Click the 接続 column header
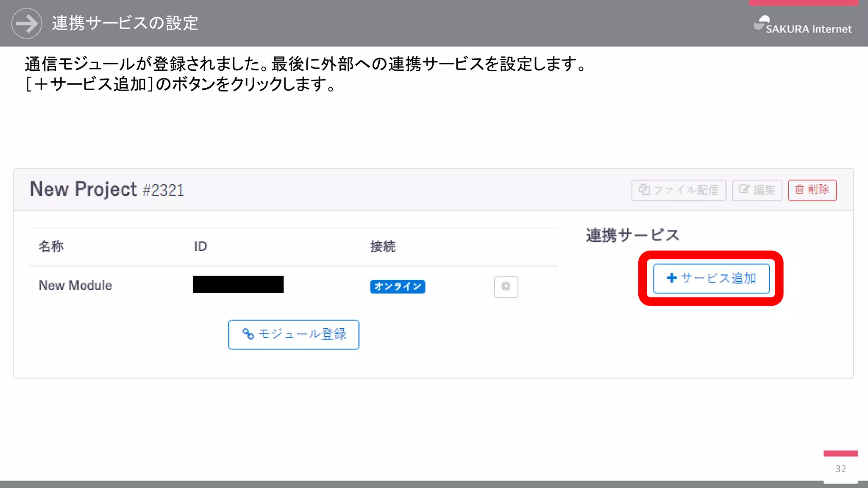The height and width of the screenshot is (488, 868). [x=383, y=246]
